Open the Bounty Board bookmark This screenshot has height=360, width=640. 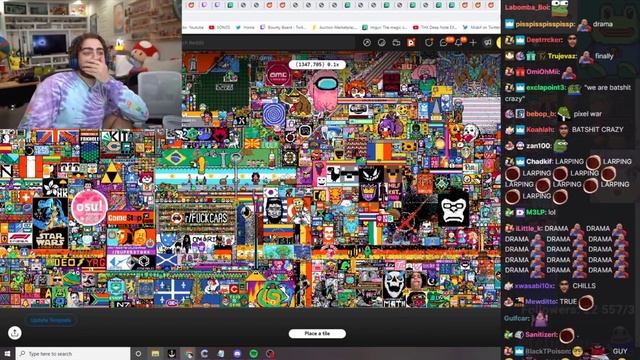pos(283,27)
